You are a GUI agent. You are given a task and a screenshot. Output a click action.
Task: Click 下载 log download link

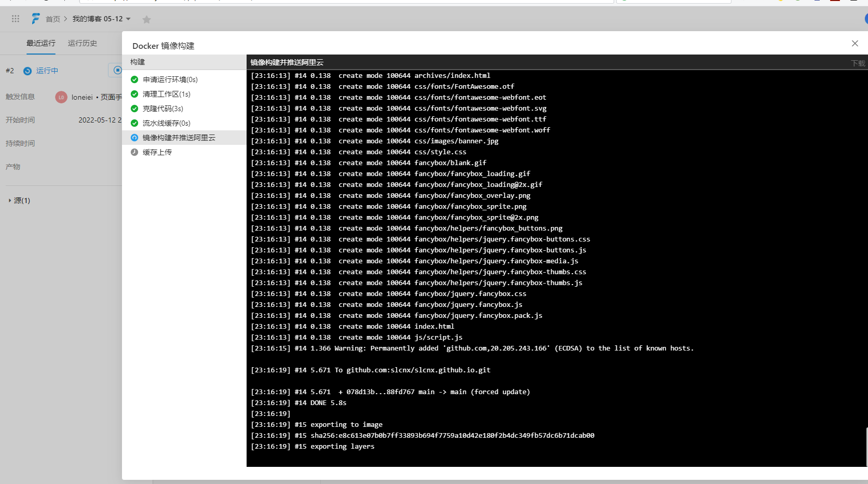click(858, 63)
